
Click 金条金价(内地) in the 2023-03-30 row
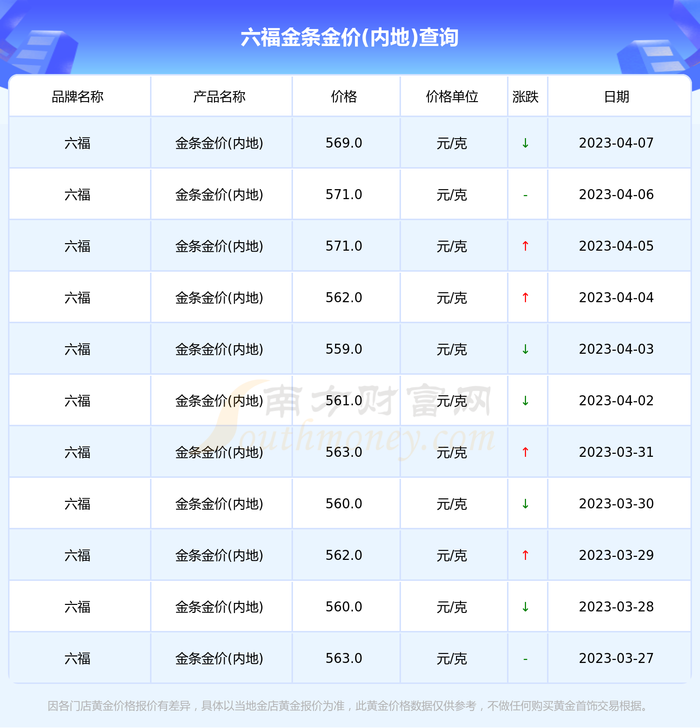pos(219,504)
